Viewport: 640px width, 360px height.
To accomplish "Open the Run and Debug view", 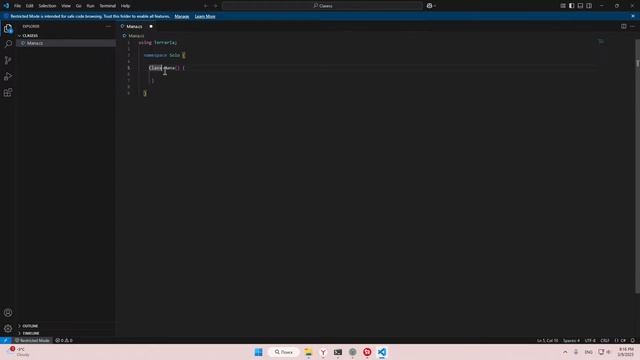I will (8, 76).
